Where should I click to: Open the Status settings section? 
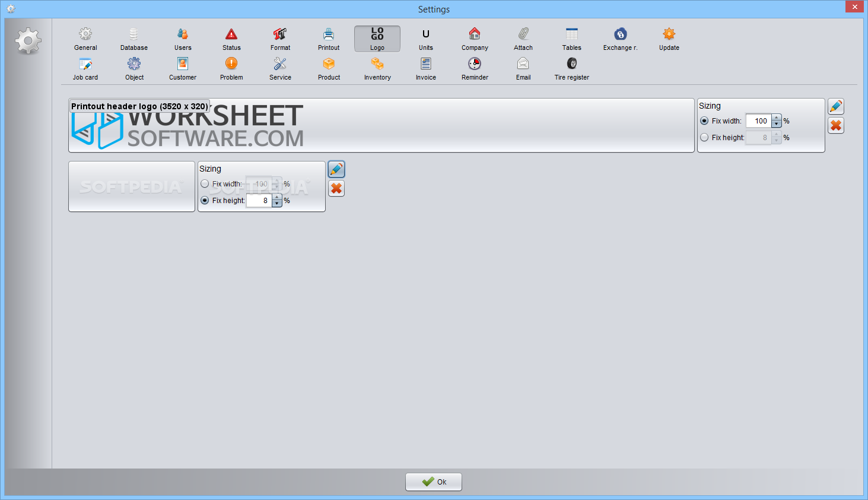pos(231,39)
